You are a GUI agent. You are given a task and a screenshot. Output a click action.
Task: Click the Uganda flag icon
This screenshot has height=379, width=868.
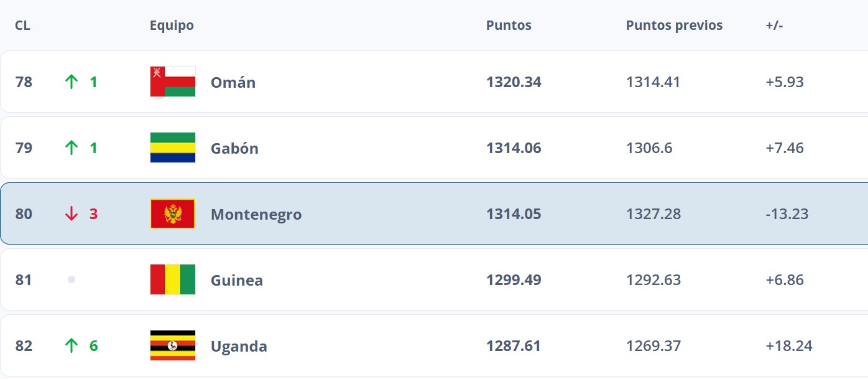[x=173, y=345]
